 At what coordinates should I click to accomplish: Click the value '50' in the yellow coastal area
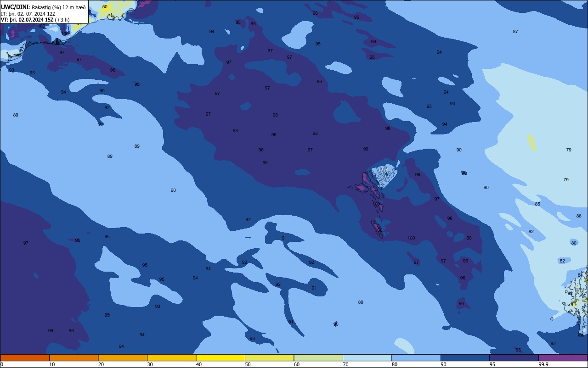pos(105,7)
